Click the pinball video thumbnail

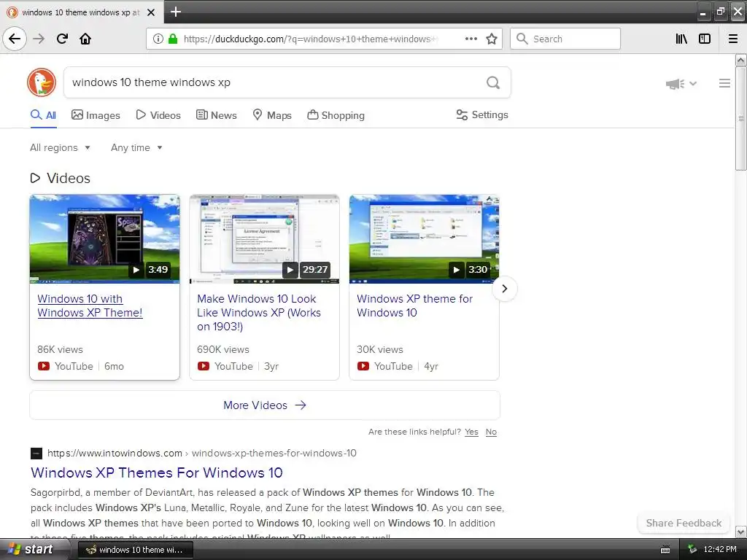point(105,239)
